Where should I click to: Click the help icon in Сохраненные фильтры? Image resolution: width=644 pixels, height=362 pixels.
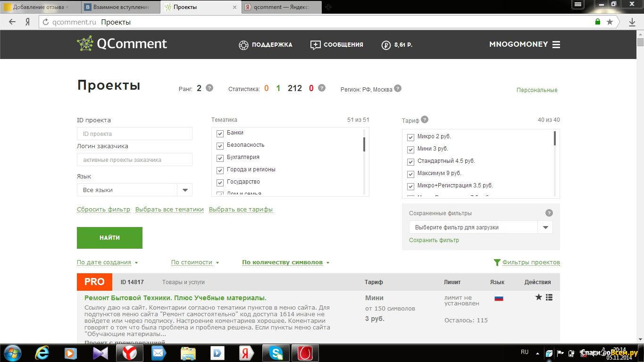549,213
